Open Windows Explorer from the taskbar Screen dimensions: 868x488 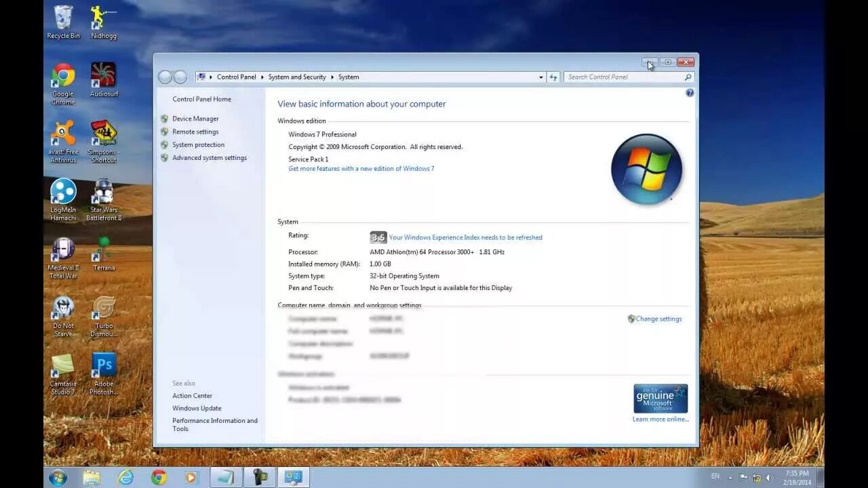[x=92, y=477]
